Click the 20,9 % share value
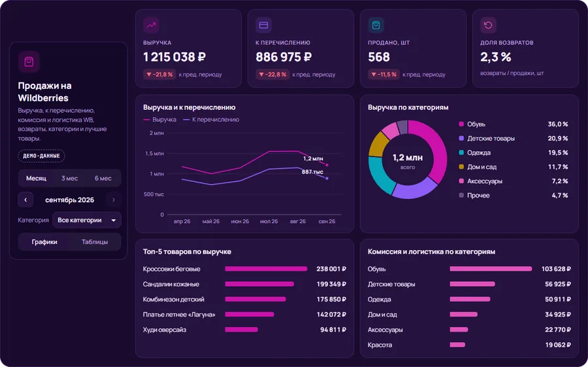The height and width of the screenshot is (367, 588). pos(558,138)
